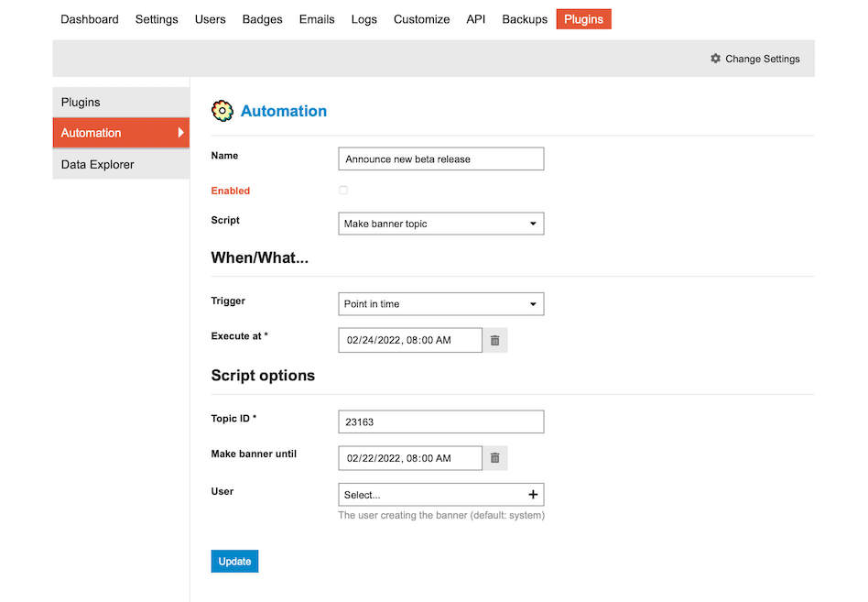Screen dimensions: 868x602
Task: Click the plus icon in the User selector
Action: coord(532,494)
